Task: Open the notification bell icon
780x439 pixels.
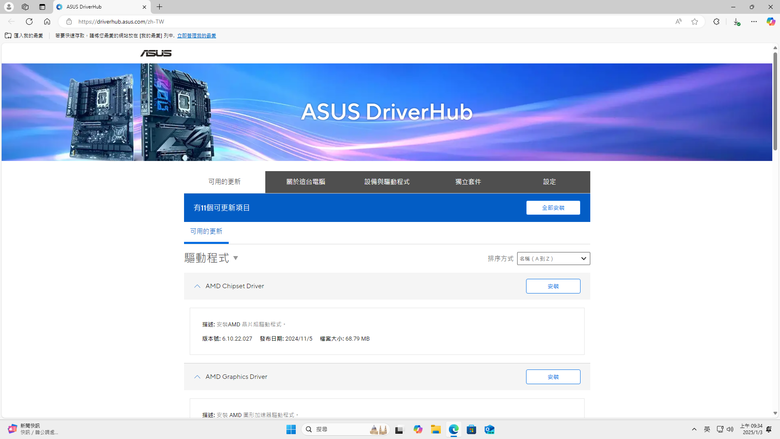Action: click(x=770, y=430)
